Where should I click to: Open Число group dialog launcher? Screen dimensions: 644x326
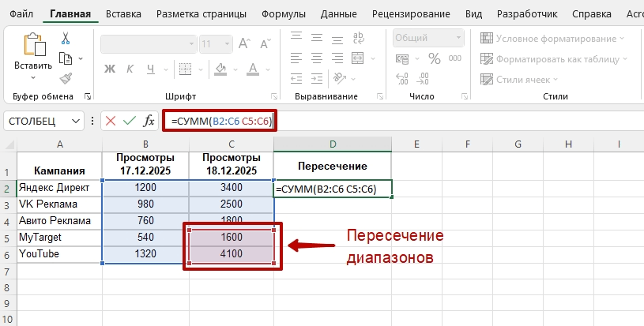(465, 96)
